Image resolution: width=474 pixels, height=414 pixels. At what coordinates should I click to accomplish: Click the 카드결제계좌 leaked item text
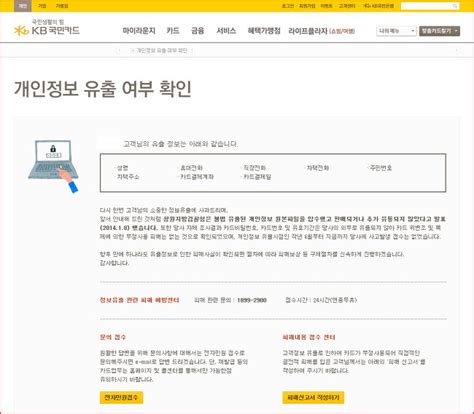(197, 177)
